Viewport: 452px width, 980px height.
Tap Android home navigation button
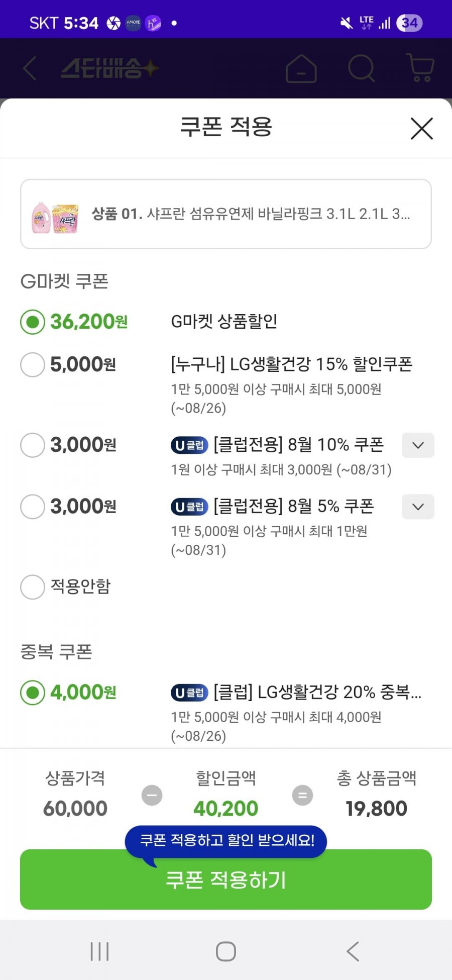(x=225, y=951)
